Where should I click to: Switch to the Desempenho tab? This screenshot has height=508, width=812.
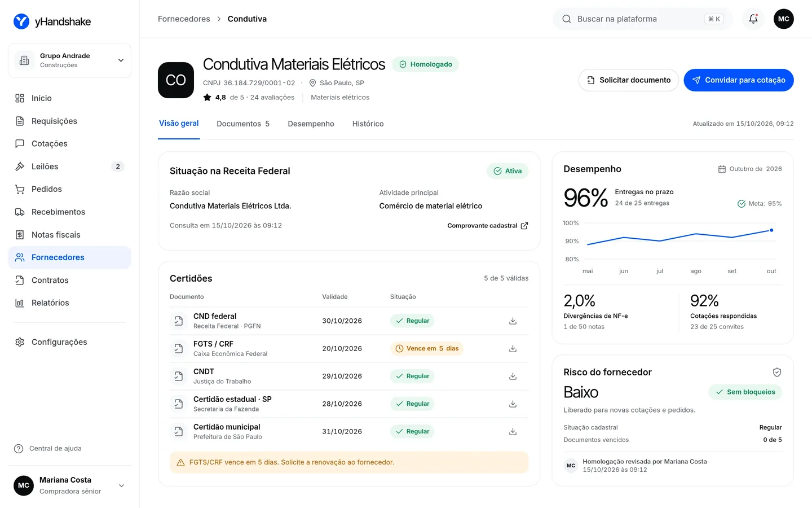(311, 124)
